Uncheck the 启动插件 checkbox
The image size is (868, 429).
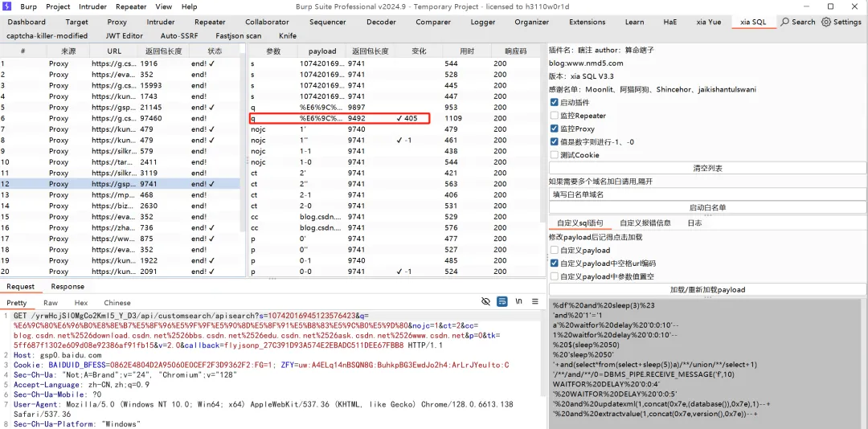[554, 102]
